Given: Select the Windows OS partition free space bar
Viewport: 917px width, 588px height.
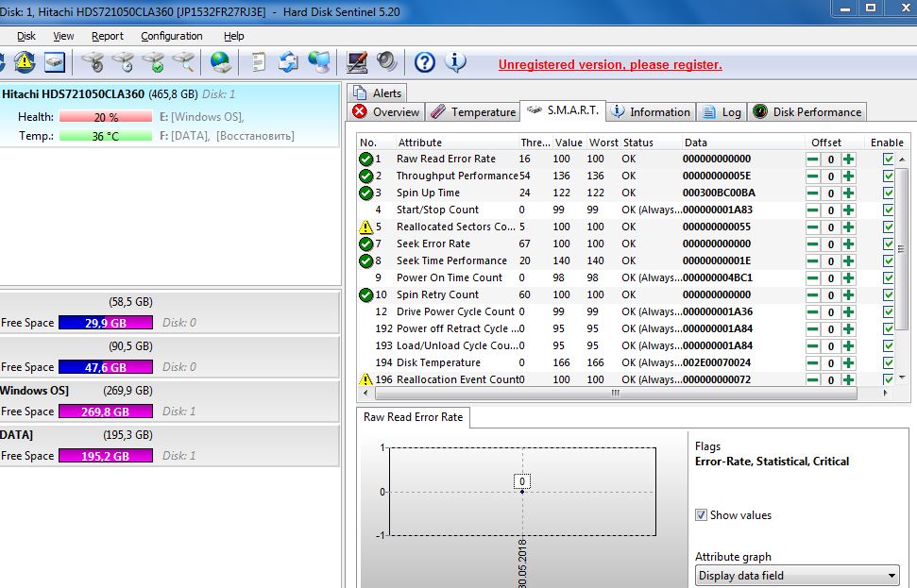Looking at the screenshot, I should pos(105,412).
